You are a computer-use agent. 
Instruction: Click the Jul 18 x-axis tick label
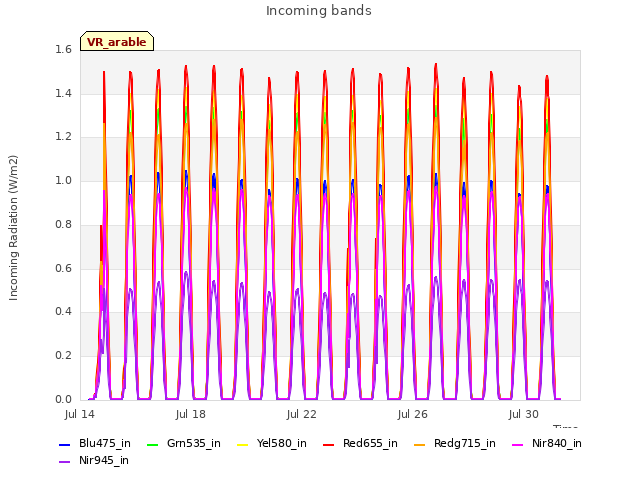click(191, 415)
